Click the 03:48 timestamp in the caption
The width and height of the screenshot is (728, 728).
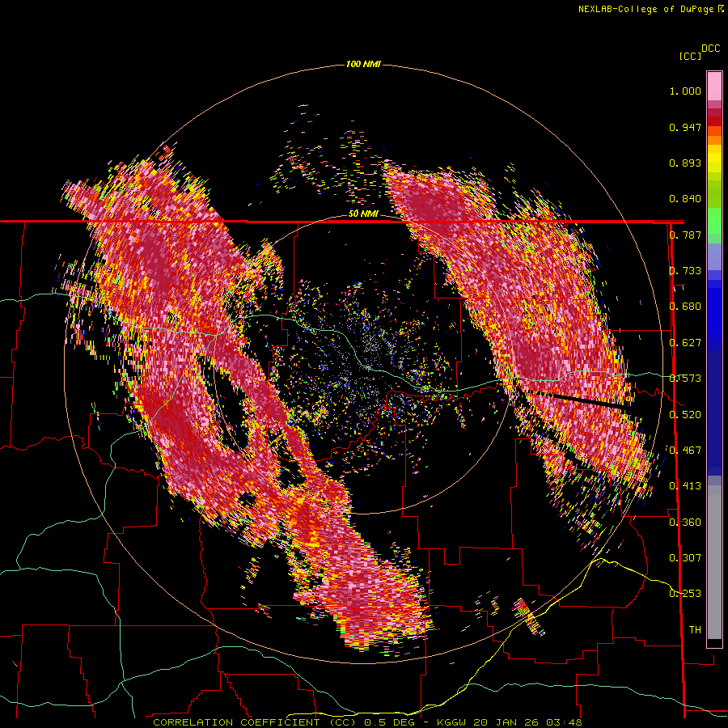(564, 722)
